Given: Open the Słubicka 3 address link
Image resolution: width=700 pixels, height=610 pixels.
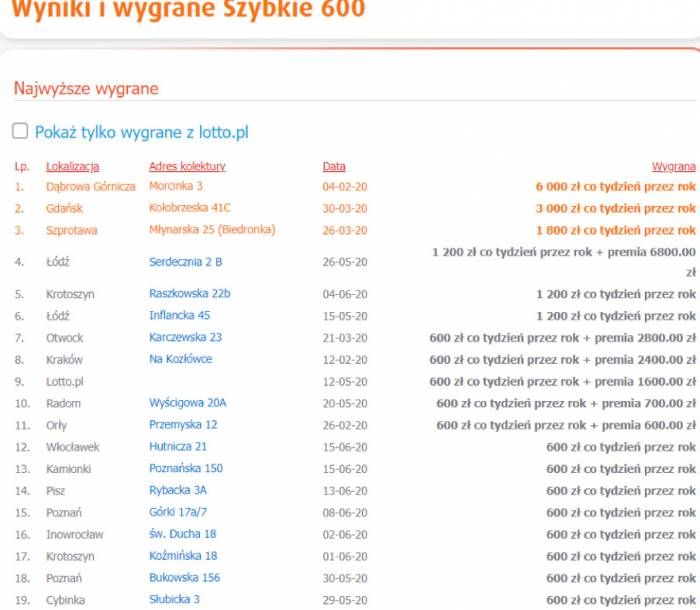Looking at the screenshot, I should [x=174, y=599].
